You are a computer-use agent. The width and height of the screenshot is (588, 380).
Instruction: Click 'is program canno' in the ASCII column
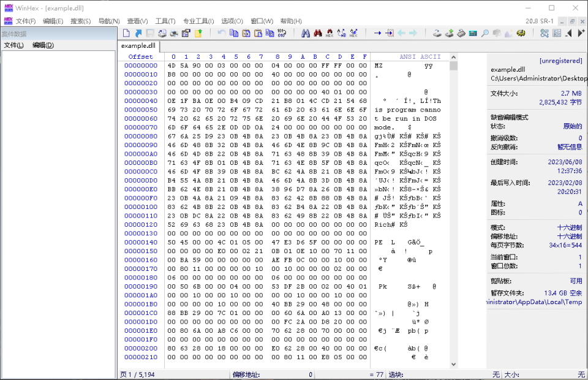[x=408, y=110]
